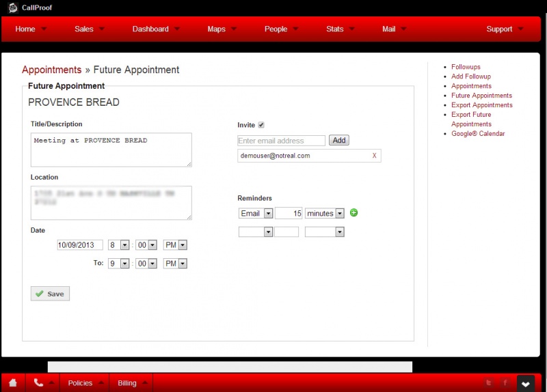Open the Add Followup link

(x=471, y=76)
